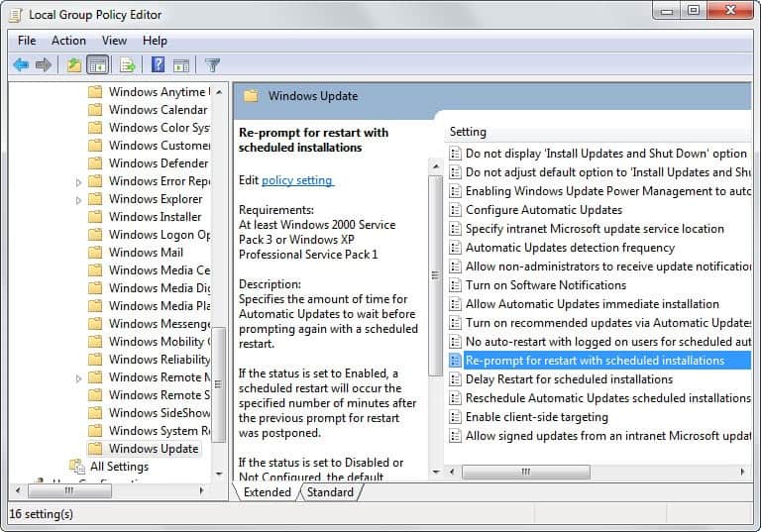
Task: Select 'Allow Automatic Updates immediate installation' setting
Action: pyautogui.click(x=593, y=304)
